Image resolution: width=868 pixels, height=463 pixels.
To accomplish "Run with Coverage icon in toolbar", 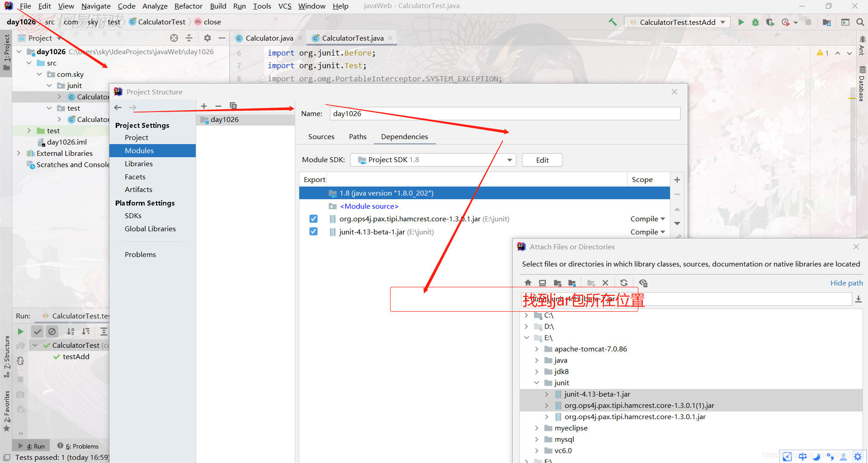I will pyautogui.click(x=770, y=22).
